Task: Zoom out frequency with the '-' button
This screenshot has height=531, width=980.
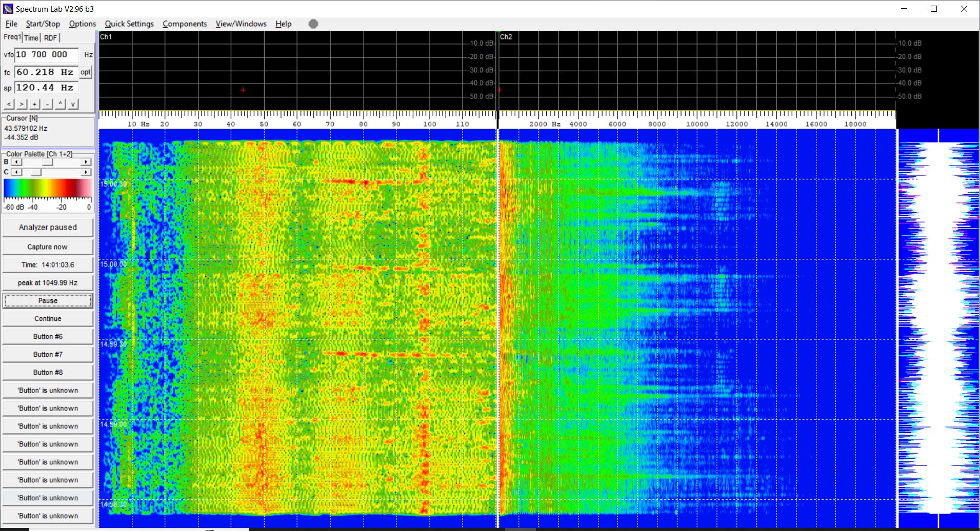Action: [48, 104]
